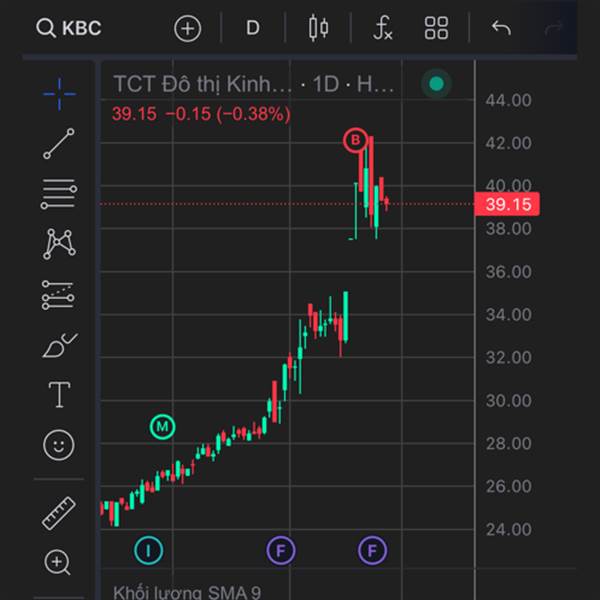The width and height of the screenshot is (600, 600).
Task: Click the 44.00 price axis label
Action: point(509,100)
